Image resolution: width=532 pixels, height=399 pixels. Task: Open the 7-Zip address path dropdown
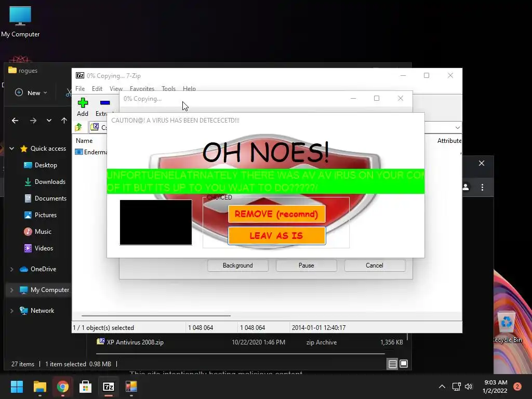click(x=457, y=128)
